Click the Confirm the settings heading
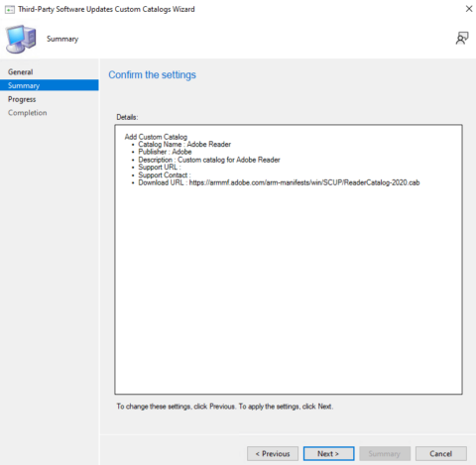Viewport: 476px width, 465px height. tap(152, 75)
